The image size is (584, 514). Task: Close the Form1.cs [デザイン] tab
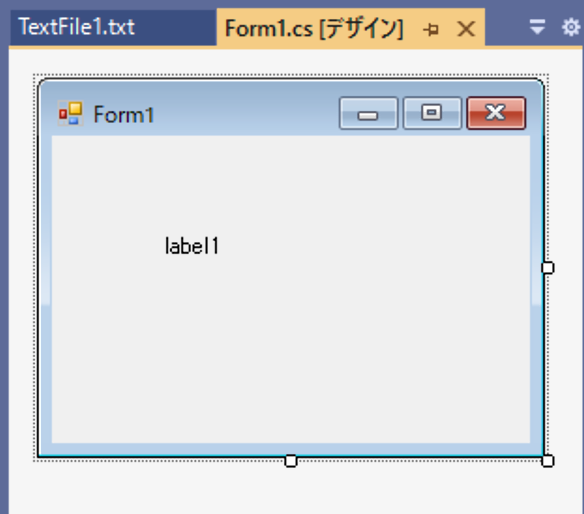coord(466,29)
